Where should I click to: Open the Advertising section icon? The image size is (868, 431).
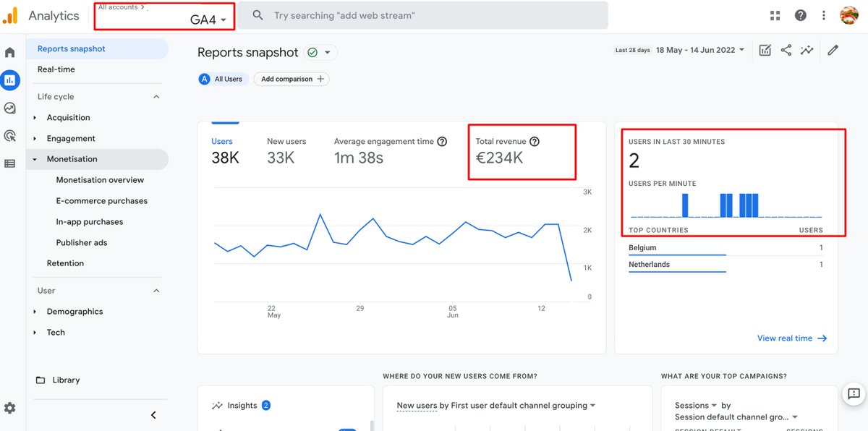pyautogui.click(x=10, y=135)
